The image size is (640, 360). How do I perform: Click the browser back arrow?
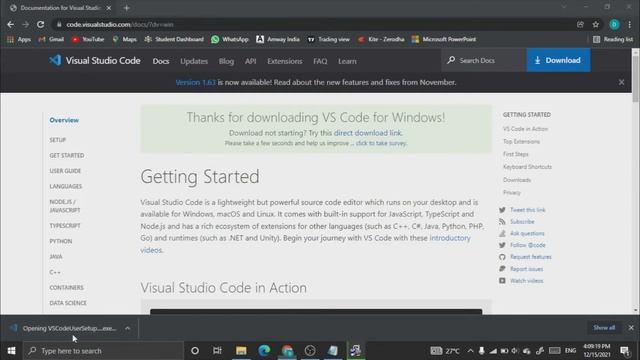[x=11, y=24]
